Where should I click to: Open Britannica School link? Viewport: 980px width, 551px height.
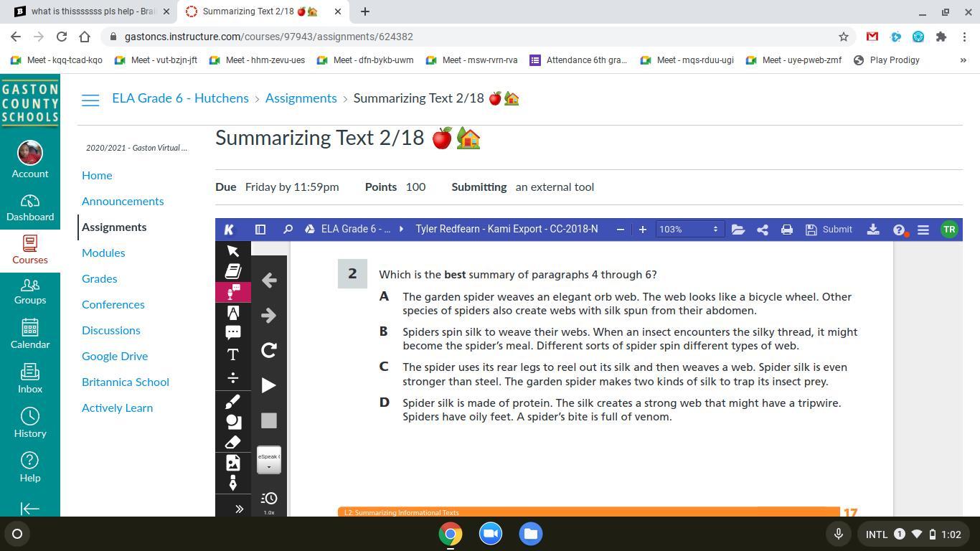point(126,382)
